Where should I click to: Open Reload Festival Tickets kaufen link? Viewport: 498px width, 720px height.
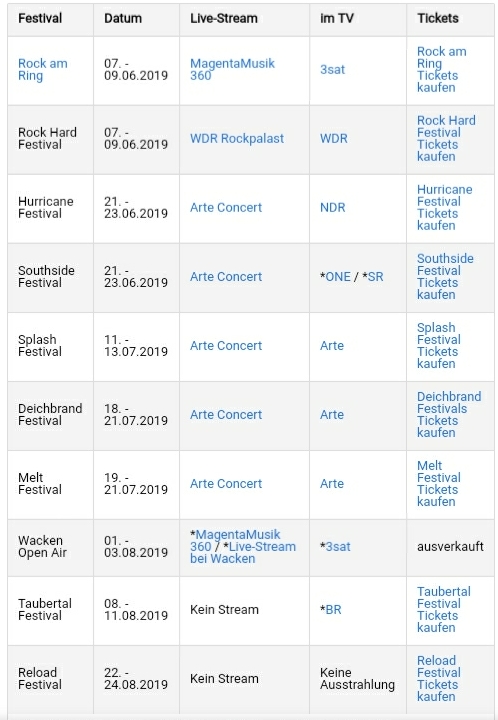[439, 679]
